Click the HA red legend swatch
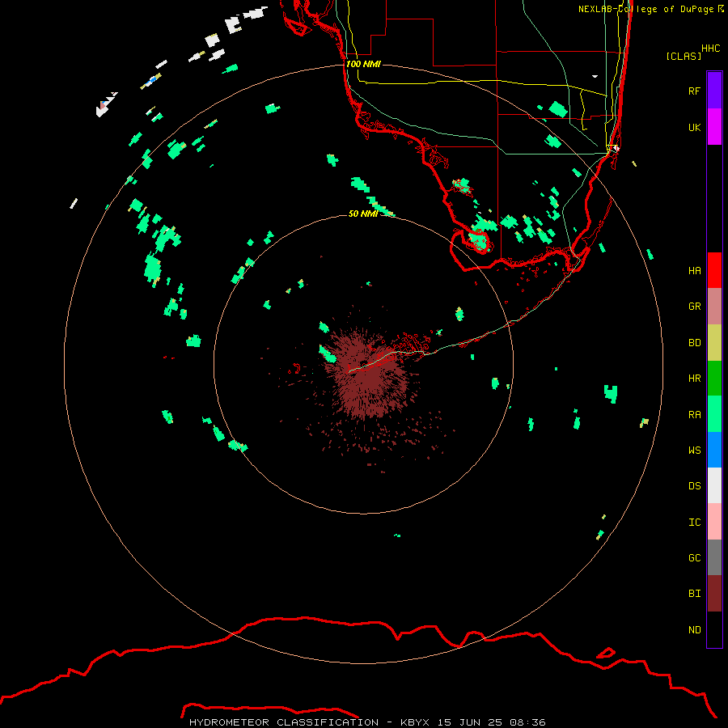The width and height of the screenshot is (728, 728). click(714, 270)
